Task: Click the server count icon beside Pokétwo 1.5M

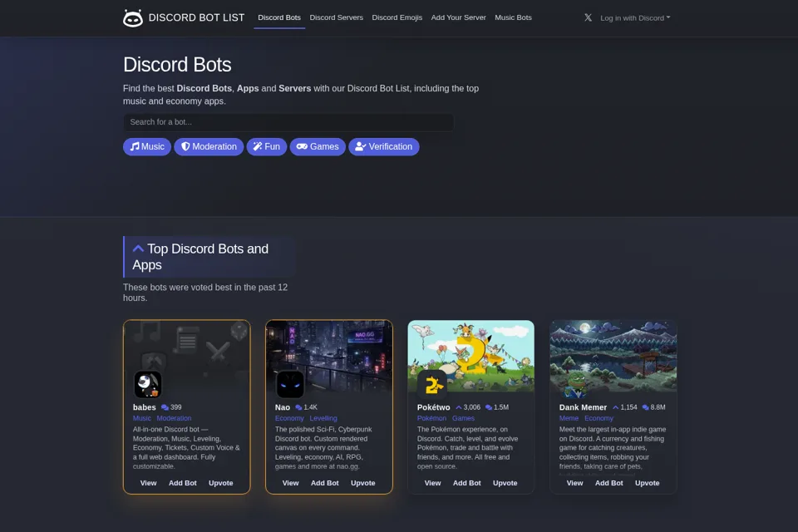Action: pos(489,407)
